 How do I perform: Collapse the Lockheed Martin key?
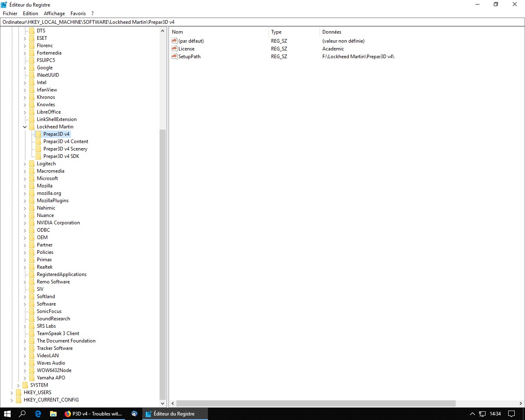tap(25, 127)
